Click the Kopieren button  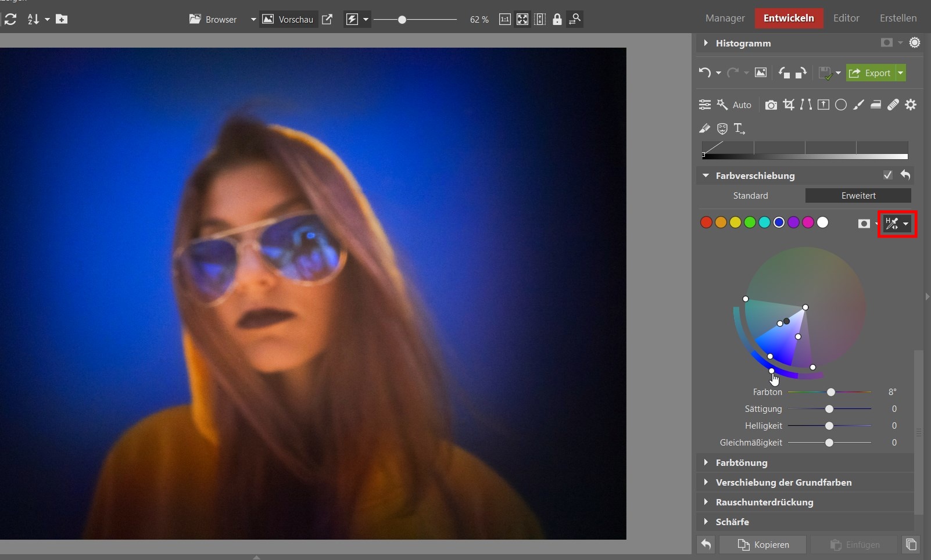click(763, 544)
